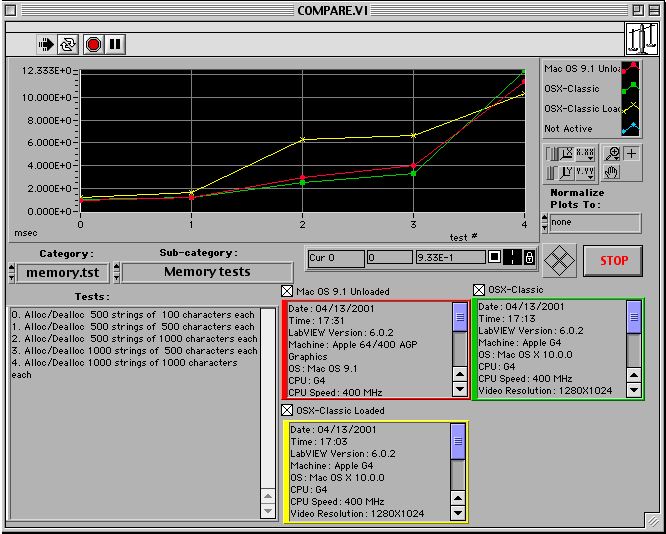This screenshot has height=534, width=666.
Task: Toggle the cursor lock icon
Action: click(529, 258)
